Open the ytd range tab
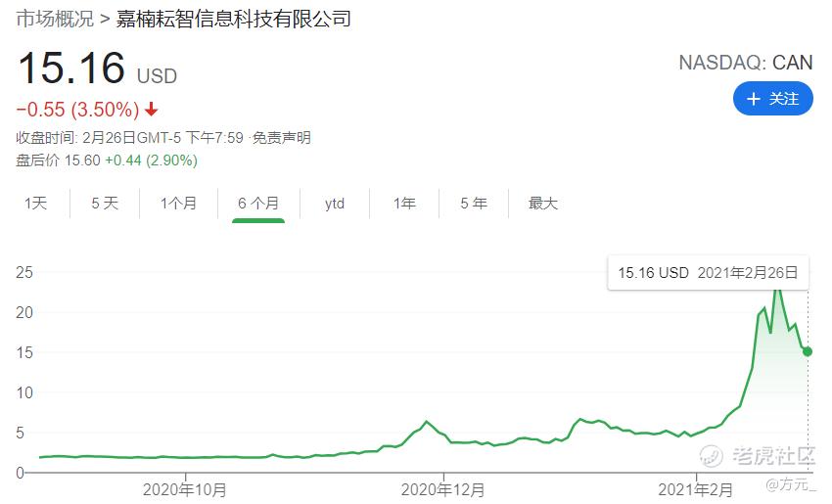The width and height of the screenshot is (832, 504). tap(335, 204)
